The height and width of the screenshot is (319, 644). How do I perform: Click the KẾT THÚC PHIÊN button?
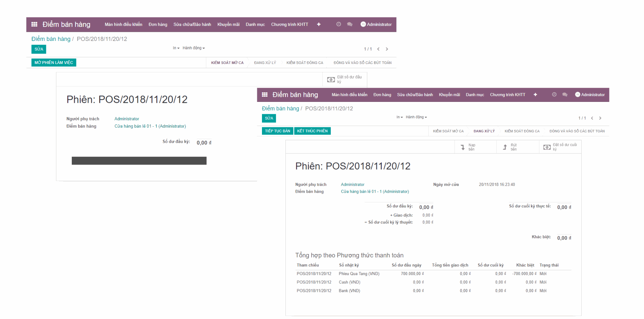tap(312, 131)
